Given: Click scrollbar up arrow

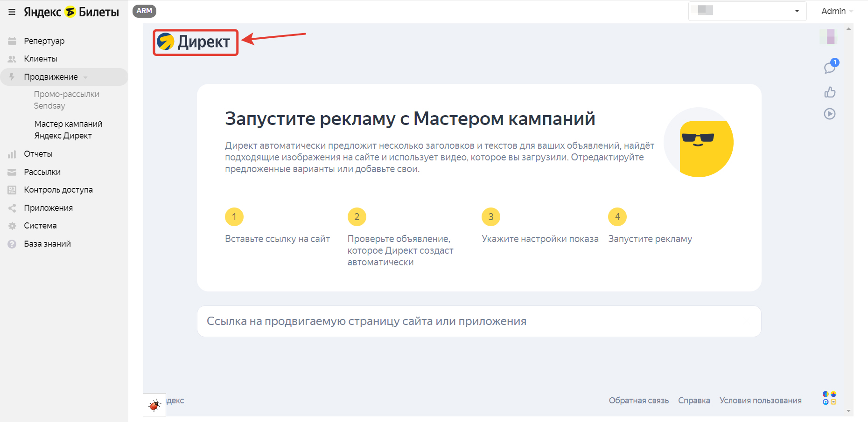Looking at the screenshot, I should tap(848, 29).
